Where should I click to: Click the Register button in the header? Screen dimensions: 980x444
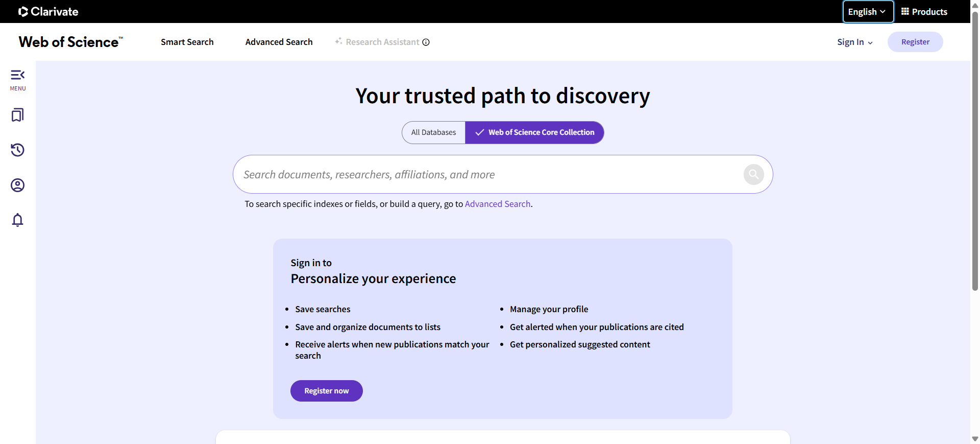915,42
